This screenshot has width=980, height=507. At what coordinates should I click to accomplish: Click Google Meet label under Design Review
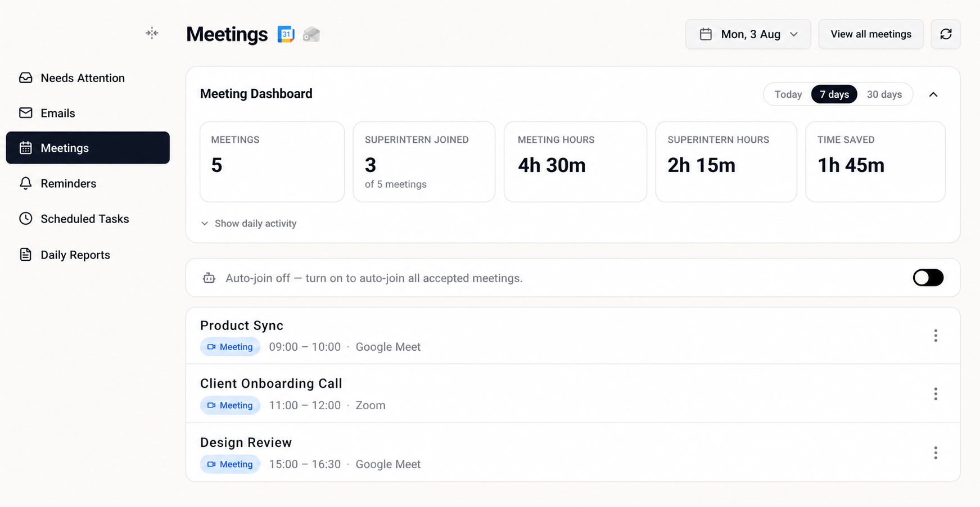388,464
